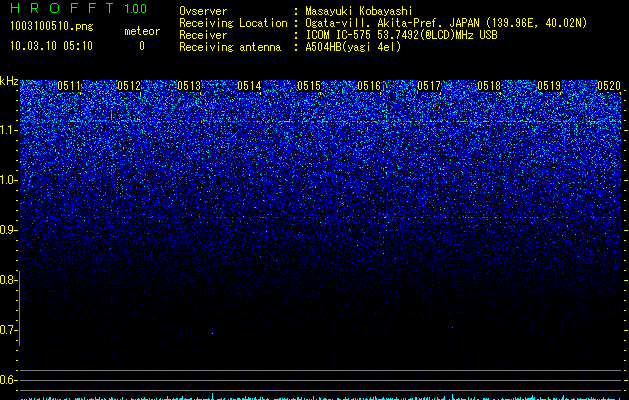Click the observer name Masayuki Kobayashi

pos(359,11)
